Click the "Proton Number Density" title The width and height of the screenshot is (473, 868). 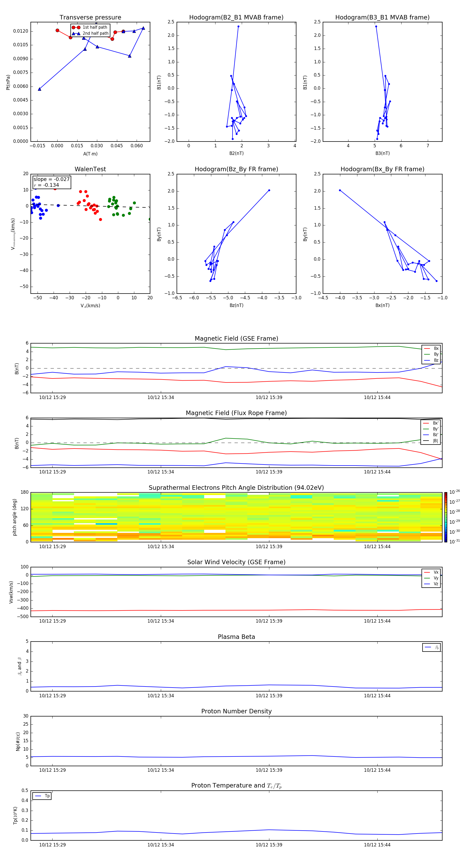(x=236, y=712)
